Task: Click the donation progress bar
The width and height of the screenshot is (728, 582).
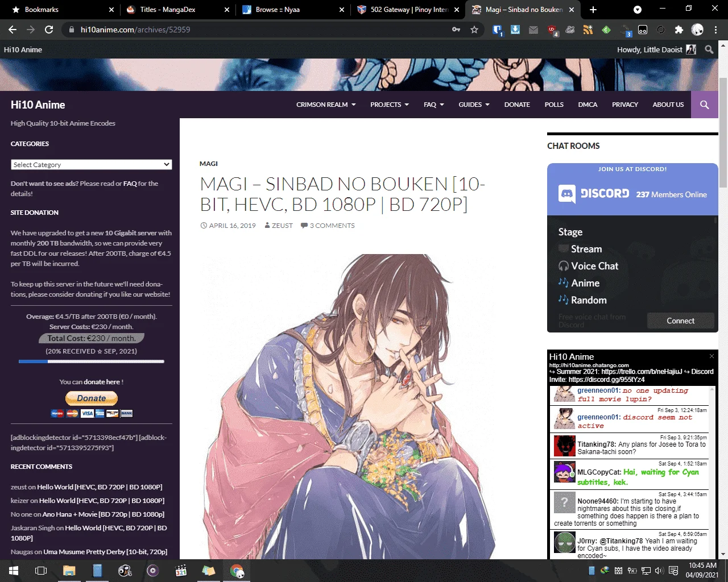Action: point(92,361)
